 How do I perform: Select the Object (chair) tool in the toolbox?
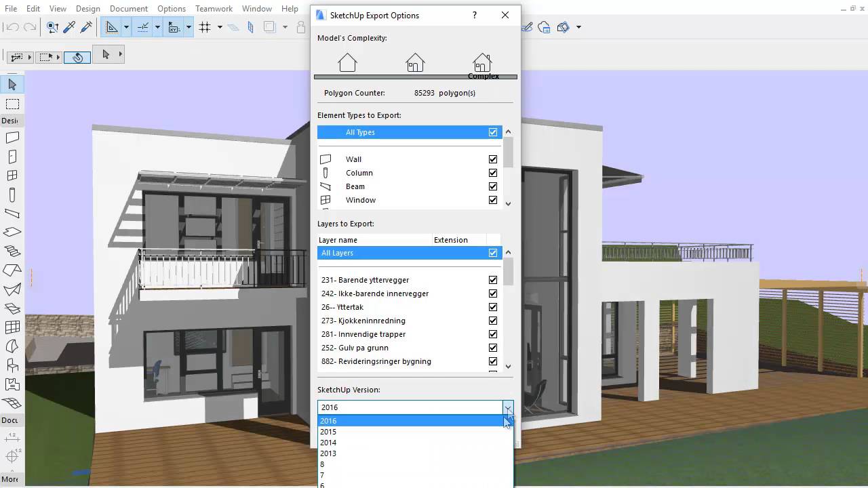(12, 365)
